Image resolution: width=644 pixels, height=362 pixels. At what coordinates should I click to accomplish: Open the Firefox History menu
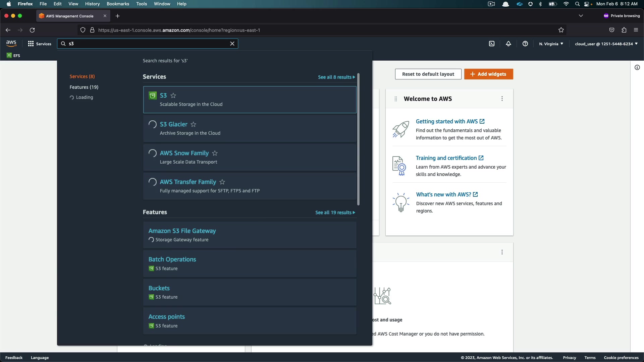coord(92,4)
